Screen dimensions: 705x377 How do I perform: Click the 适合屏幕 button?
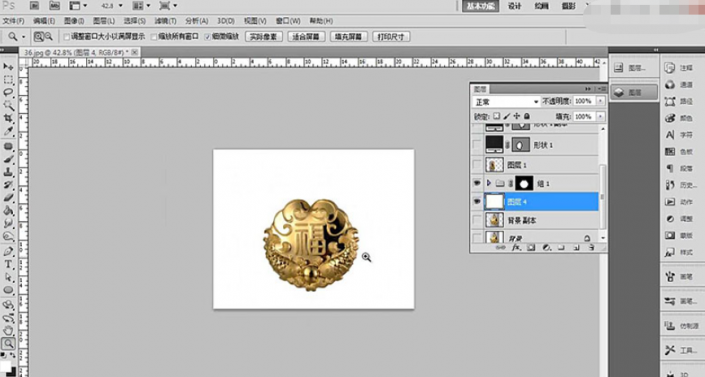(306, 37)
